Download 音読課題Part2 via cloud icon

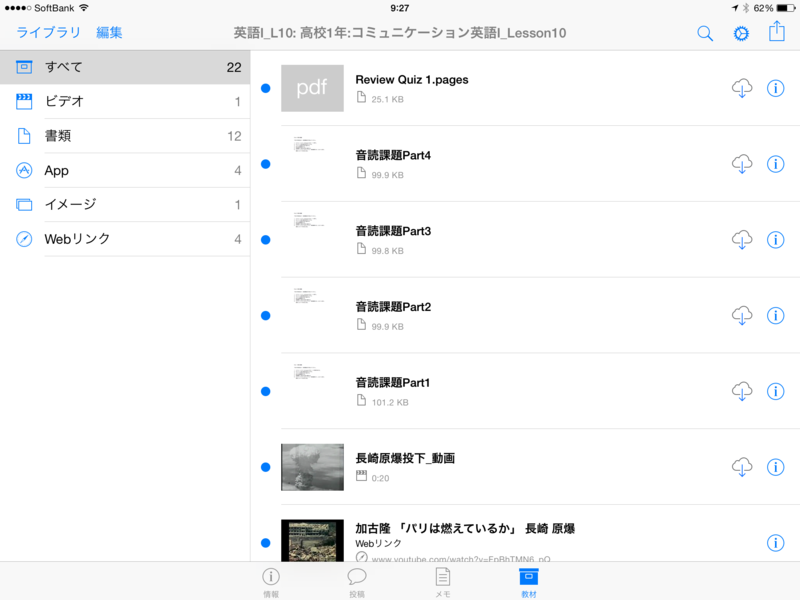(742, 315)
